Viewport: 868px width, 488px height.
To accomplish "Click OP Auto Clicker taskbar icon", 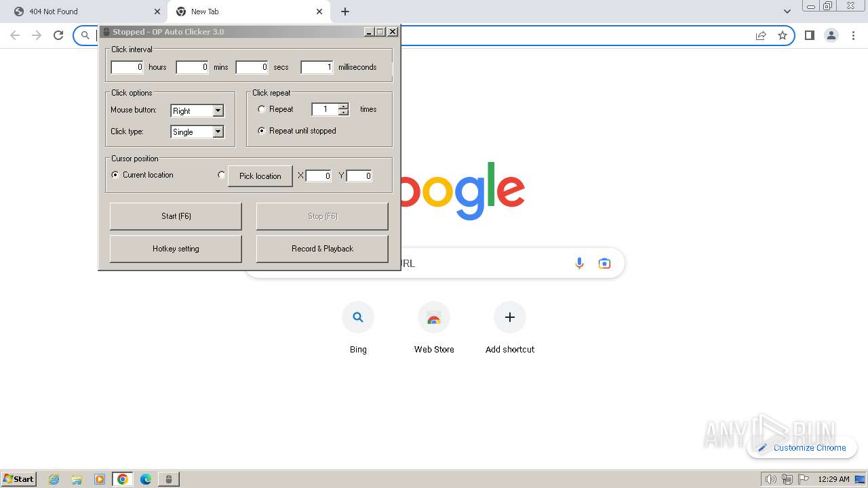I will tap(169, 479).
